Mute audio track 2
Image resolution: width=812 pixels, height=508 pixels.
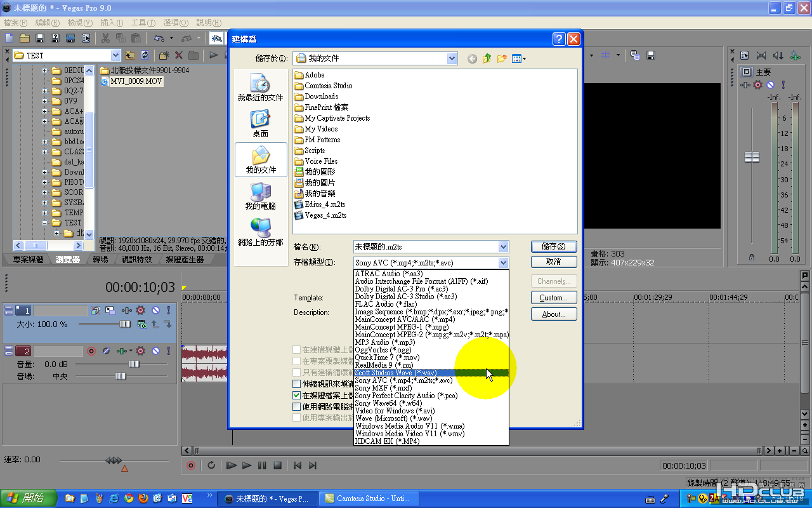(156, 351)
